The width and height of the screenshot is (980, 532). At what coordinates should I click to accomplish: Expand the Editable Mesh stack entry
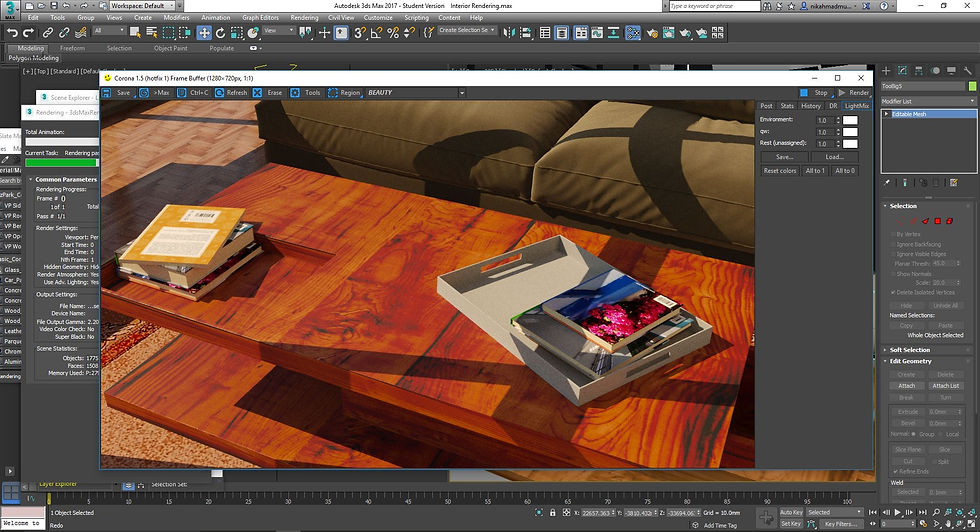coord(886,114)
